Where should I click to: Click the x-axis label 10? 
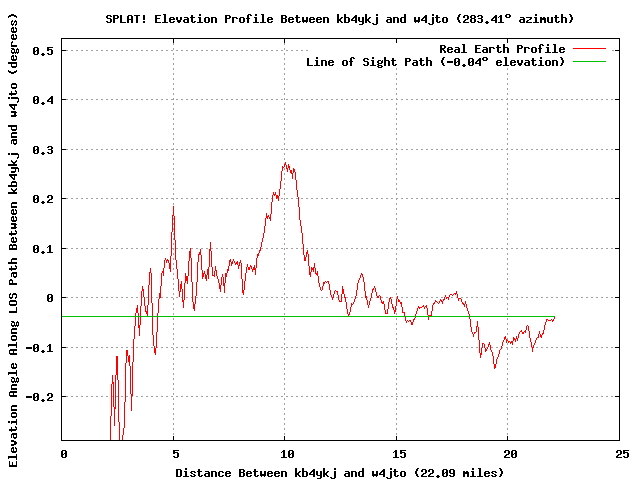pyautogui.click(x=288, y=454)
